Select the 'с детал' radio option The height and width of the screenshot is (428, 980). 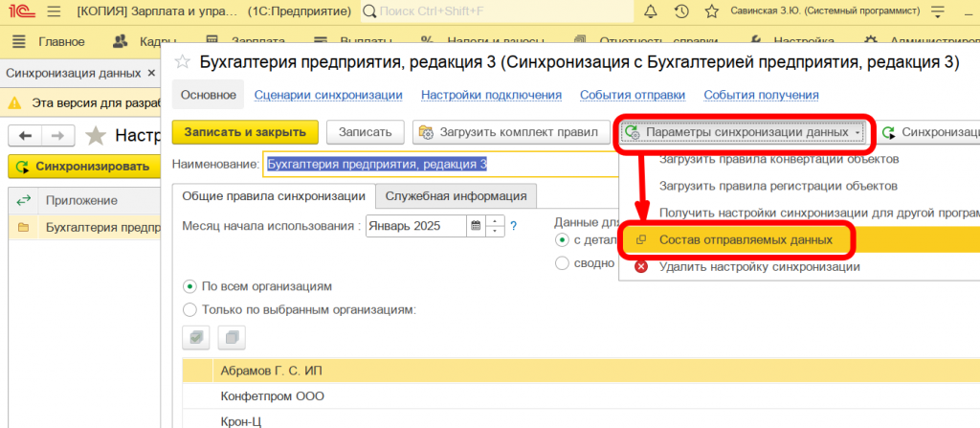(563, 239)
